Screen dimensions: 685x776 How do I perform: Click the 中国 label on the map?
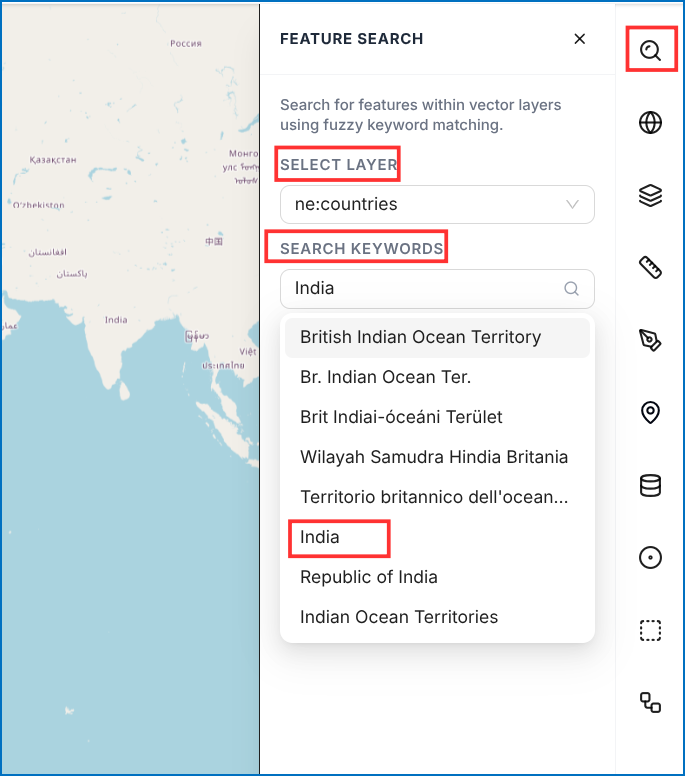[214, 242]
